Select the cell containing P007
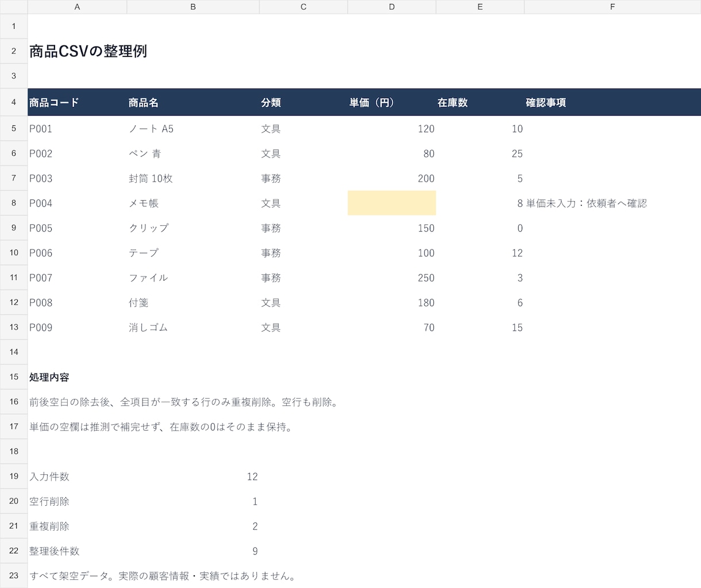This screenshot has width=701, height=588. coord(77,278)
